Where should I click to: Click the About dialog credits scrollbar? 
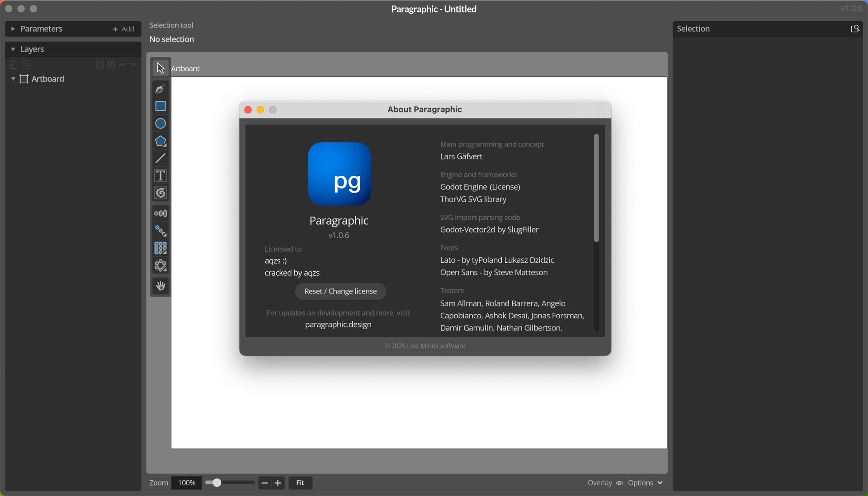tap(596, 188)
